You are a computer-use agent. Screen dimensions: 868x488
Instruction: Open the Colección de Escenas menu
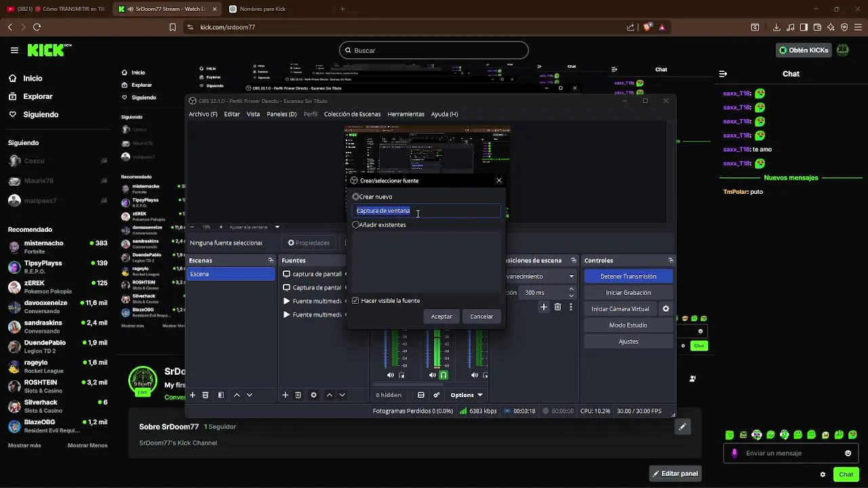click(352, 114)
